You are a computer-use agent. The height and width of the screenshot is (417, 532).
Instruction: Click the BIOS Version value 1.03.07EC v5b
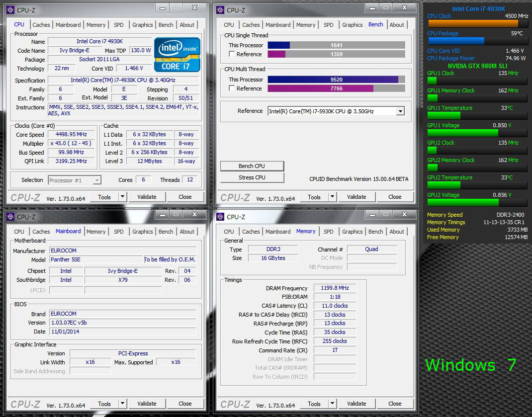tap(122, 323)
